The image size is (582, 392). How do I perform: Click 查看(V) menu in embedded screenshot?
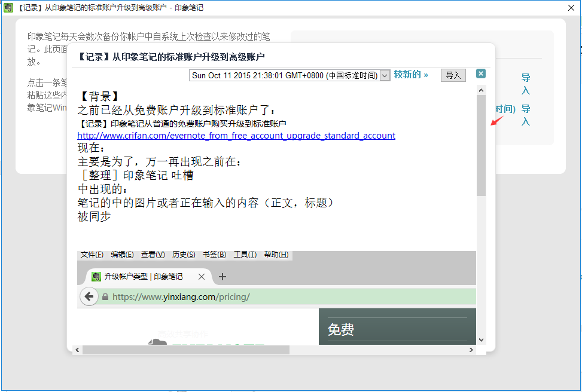153,255
